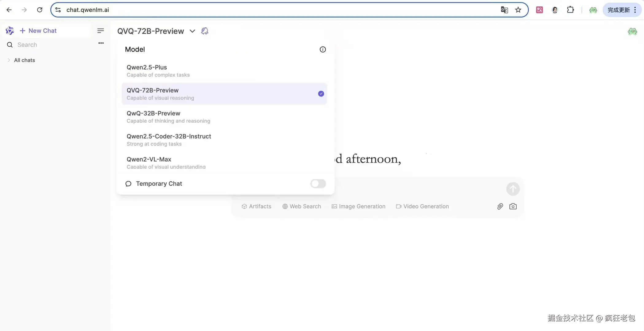Collapse sidebar using the lines icon
This screenshot has width=644, height=331.
[x=100, y=31]
